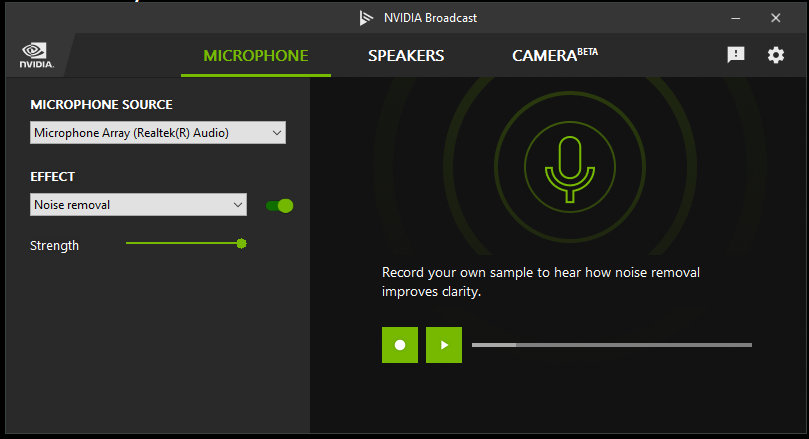Expand the Microphone Source dropdown
The height and width of the screenshot is (439, 809).
158,133
